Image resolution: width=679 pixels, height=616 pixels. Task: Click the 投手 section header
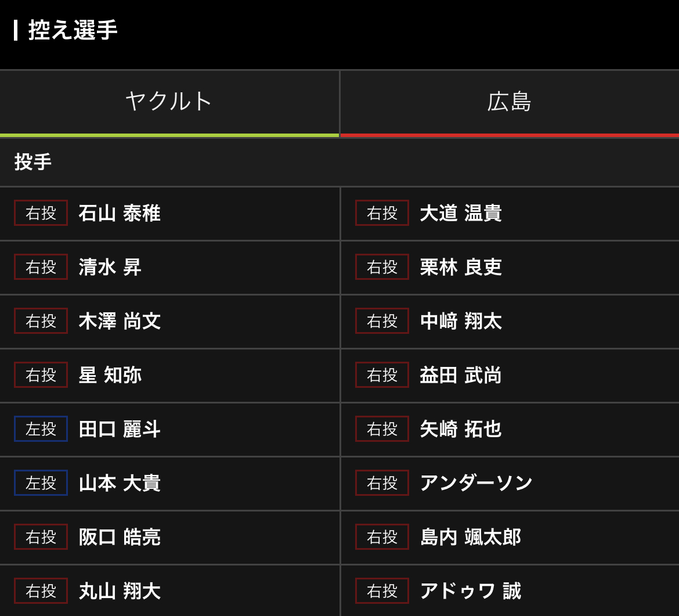coord(33,162)
